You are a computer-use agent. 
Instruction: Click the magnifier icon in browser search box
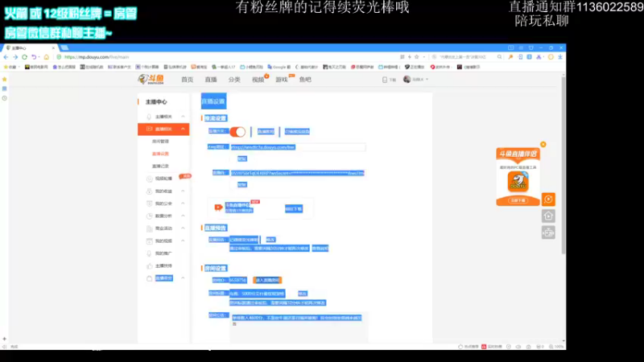(499, 57)
